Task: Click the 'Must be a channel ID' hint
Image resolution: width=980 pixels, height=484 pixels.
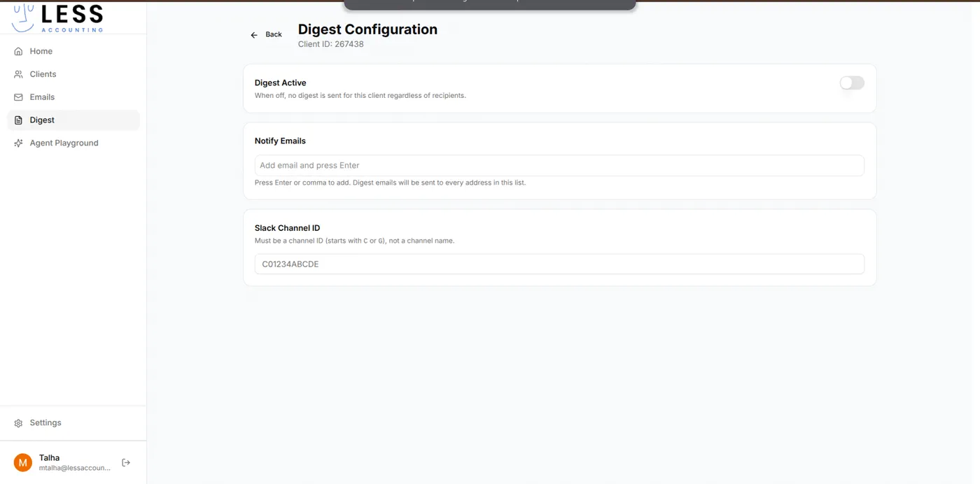Action: (x=355, y=241)
